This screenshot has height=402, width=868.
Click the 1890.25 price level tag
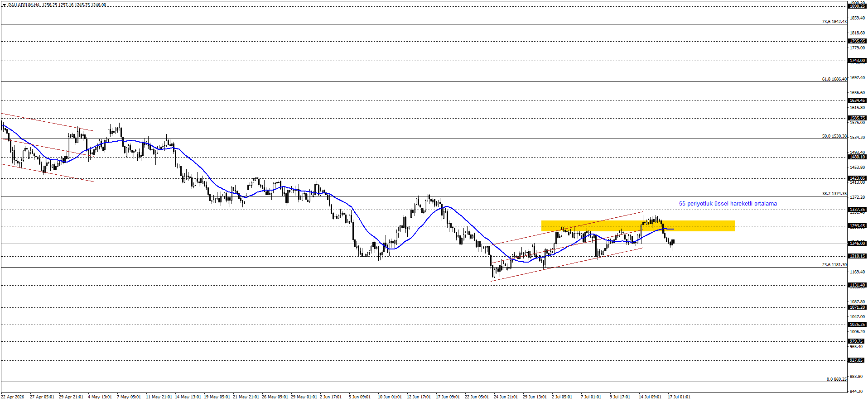coord(857,6)
